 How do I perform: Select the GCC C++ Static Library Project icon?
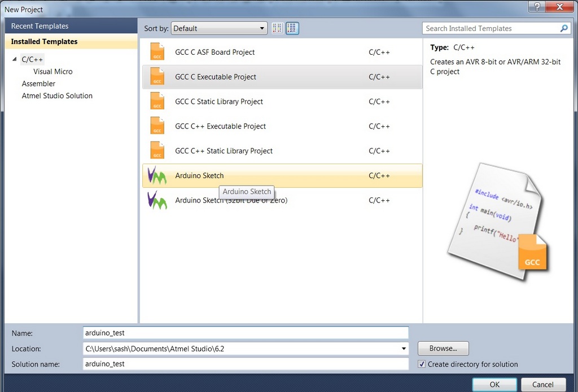tap(157, 151)
